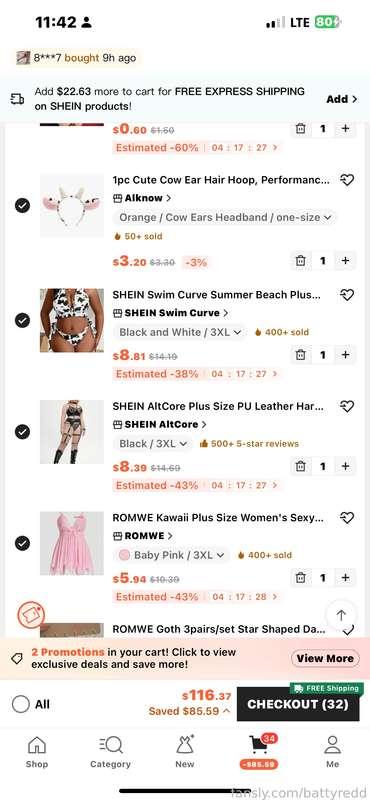Viewport: 370px width, 800px height.
Task: Save SHEIN AltCore item to wishlist
Action: (347, 407)
